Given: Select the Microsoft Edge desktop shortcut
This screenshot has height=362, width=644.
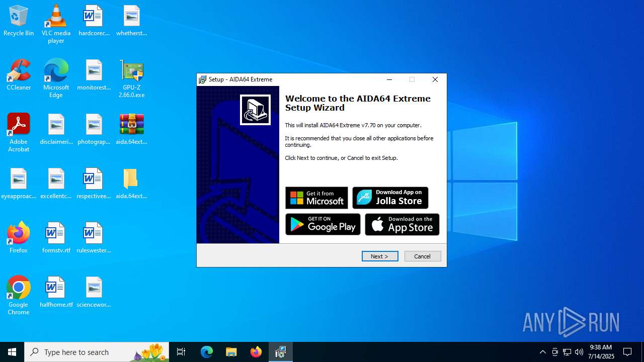Looking at the screenshot, I should [56, 78].
